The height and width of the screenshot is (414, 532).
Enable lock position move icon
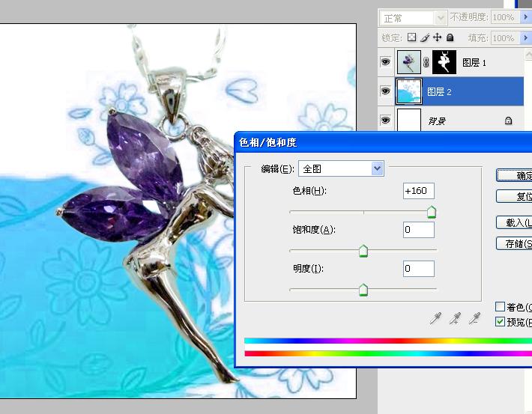point(438,37)
